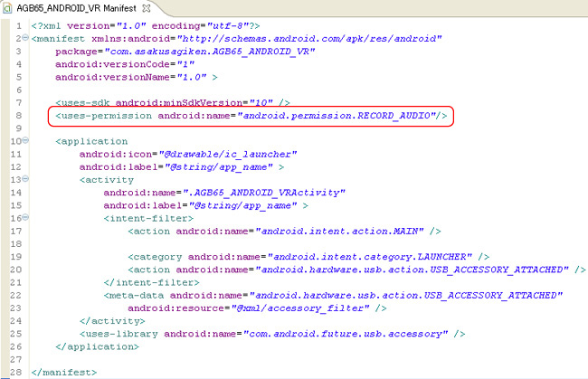The height and width of the screenshot is (379, 588).
Task: Click the opening intent-filter tag
Action: (148, 218)
